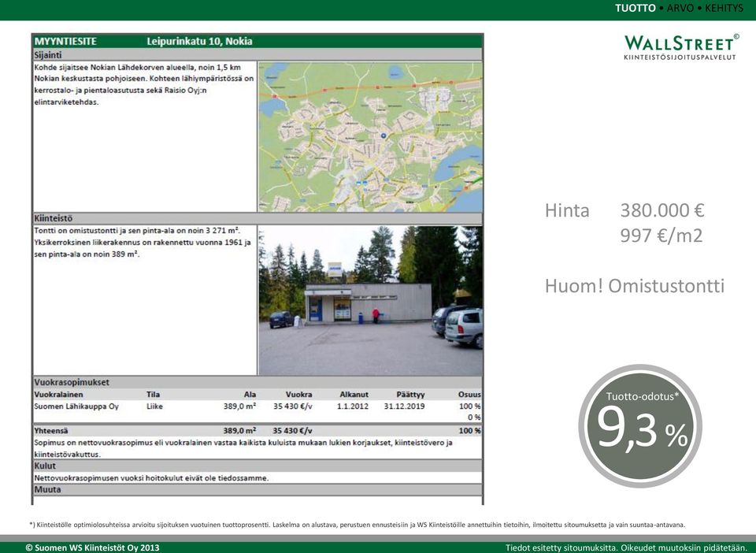The width and height of the screenshot is (756, 553).
Task: Click the price per area 997 €/m2
Action: (x=661, y=236)
